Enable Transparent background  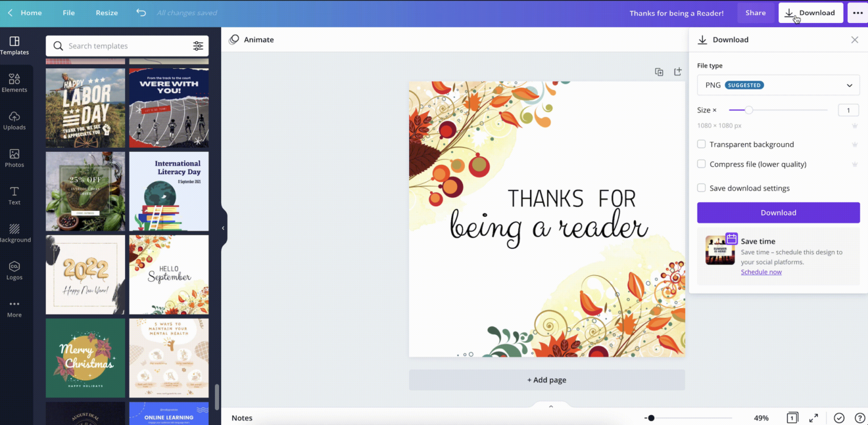pos(701,144)
